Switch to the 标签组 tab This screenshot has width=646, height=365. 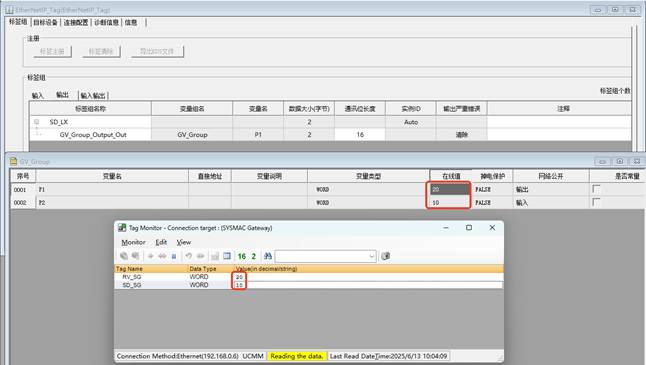click(18, 22)
